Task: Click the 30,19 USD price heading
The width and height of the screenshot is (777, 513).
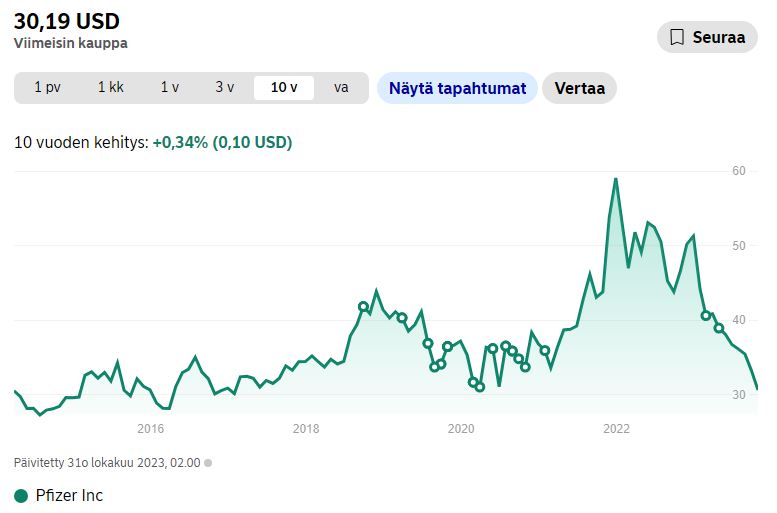Action: click(x=67, y=21)
